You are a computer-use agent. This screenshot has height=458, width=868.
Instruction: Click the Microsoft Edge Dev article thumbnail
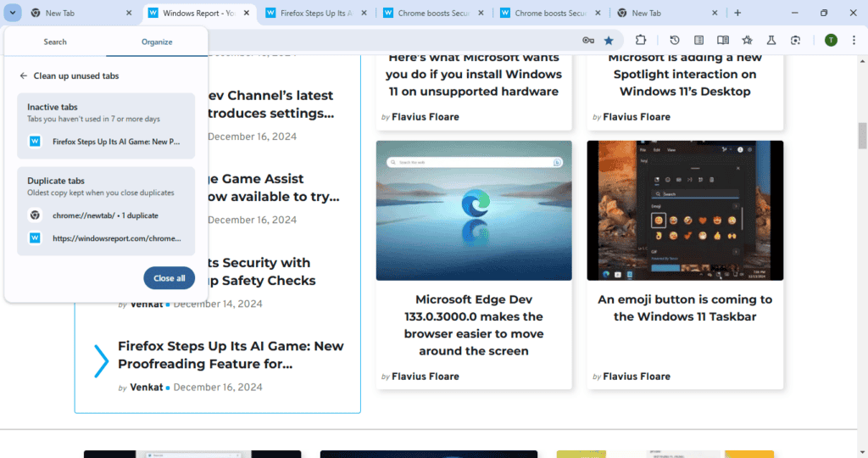tap(474, 210)
